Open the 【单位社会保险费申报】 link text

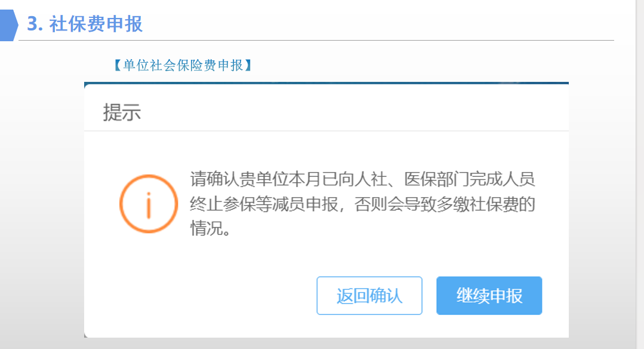[x=183, y=65]
